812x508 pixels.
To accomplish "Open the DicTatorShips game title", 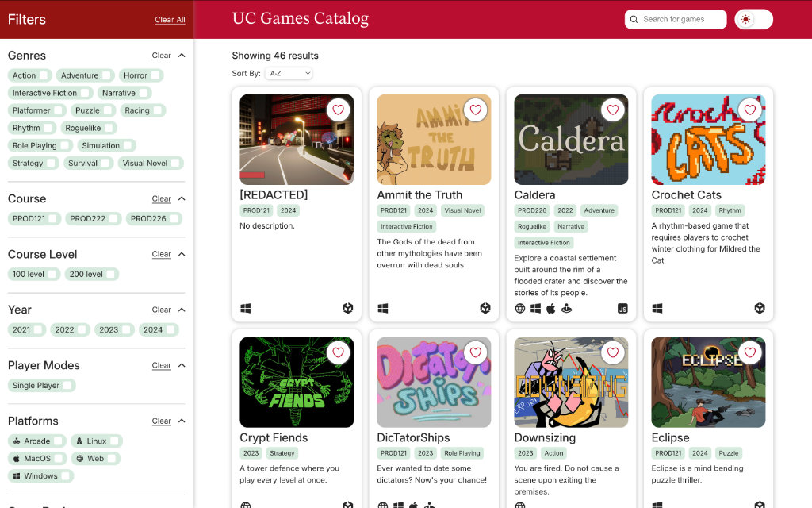I will pos(413,437).
